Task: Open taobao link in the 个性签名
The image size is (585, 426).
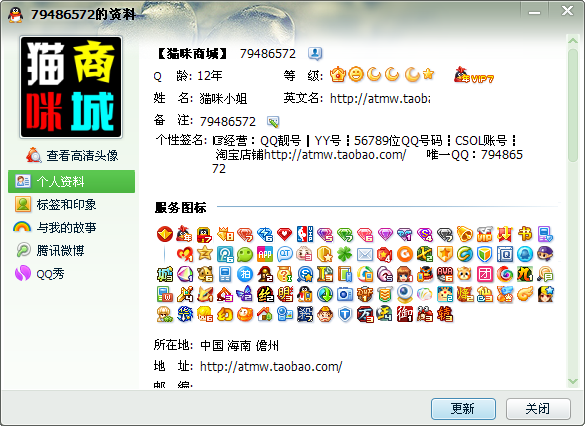Action: [335, 154]
